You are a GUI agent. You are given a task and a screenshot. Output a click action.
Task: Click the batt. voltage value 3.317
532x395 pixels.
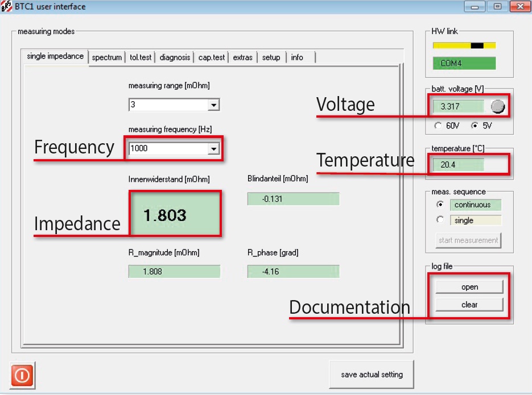click(x=459, y=106)
